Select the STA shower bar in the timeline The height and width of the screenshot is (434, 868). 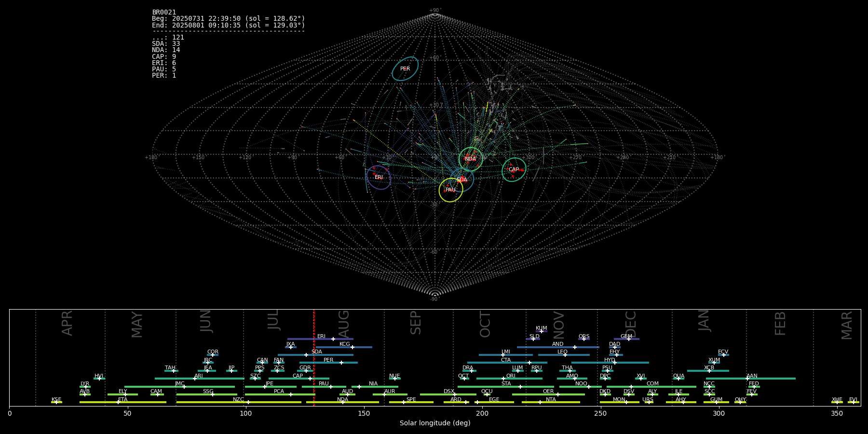point(505,387)
